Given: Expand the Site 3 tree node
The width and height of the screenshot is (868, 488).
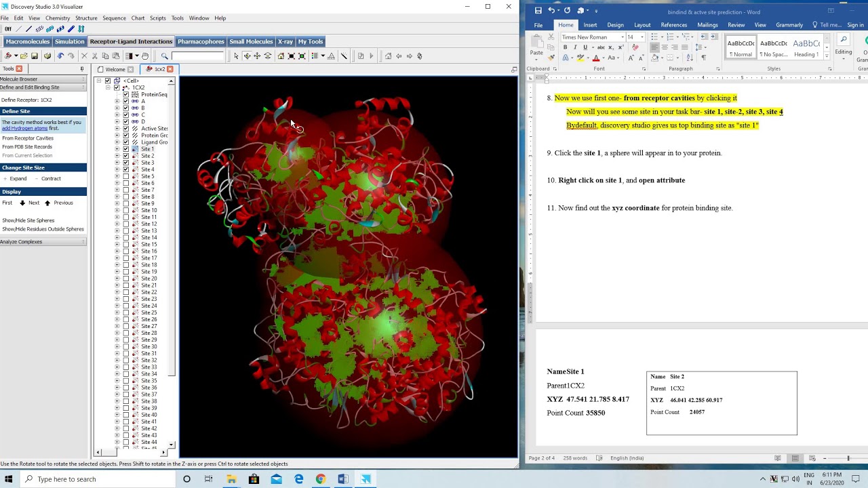Looking at the screenshot, I should (x=117, y=163).
